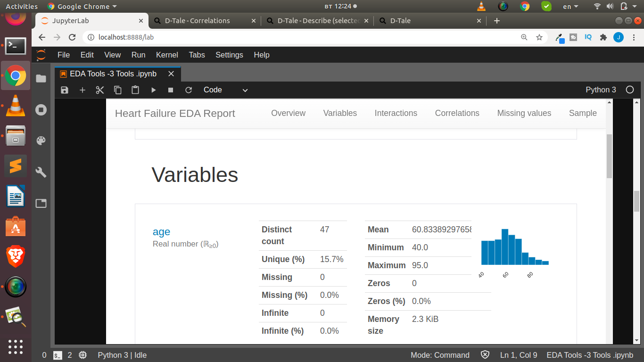Viewport: 644px width, 362px height.
Task: Run the current notebook cell
Action: [153, 90]
